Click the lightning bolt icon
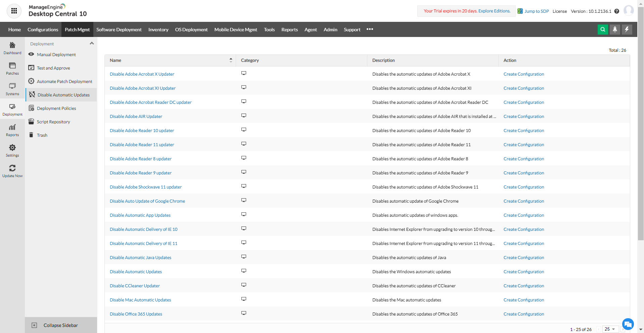The image size is (644, 333). pyautogui.click(x=627, y=29)
